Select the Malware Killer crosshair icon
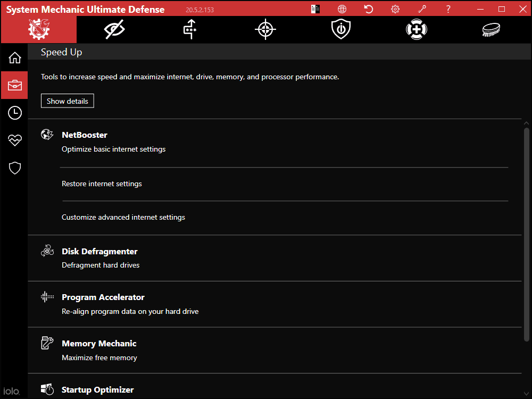532x399 pixels. 265,29
